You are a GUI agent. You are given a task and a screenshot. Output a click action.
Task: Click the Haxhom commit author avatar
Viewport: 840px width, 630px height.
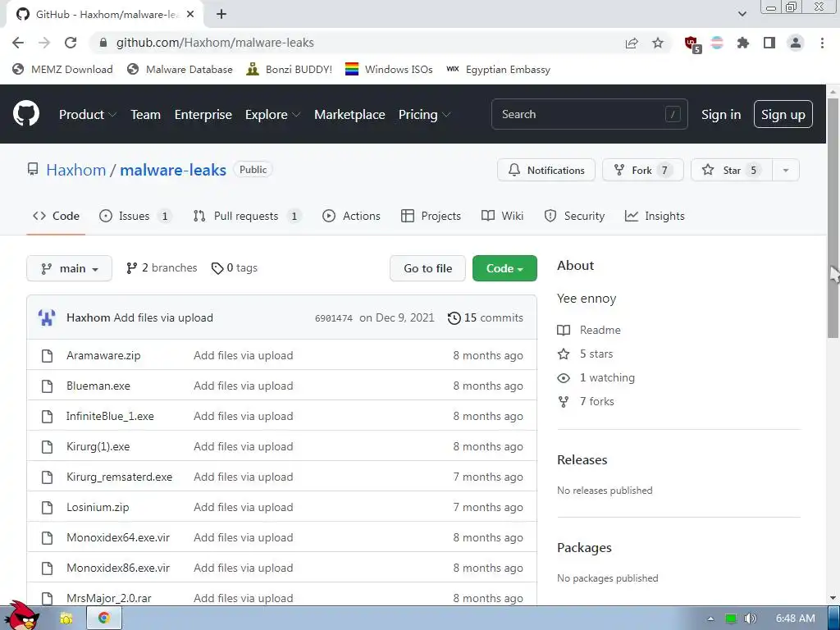coord(47,317)
